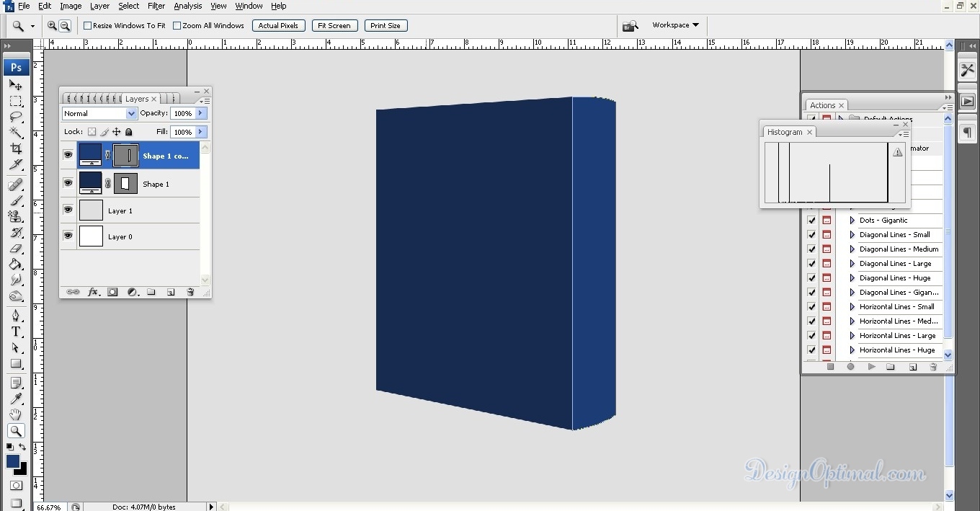
Task: Create a new layer in the Layers panel
Action: tap(171, 292)
